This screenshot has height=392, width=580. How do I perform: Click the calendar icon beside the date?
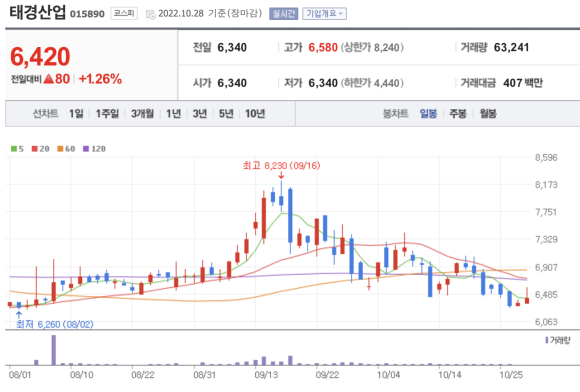point(151,14)
